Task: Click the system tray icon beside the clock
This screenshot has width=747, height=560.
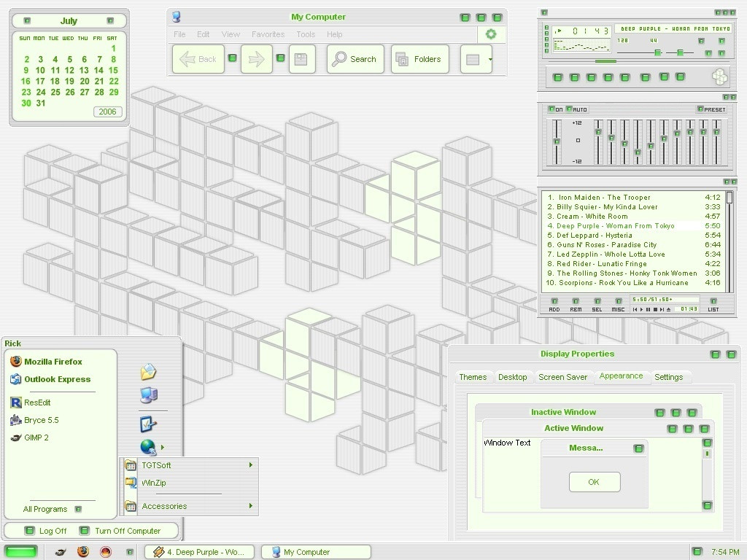Action: (697, 551)
